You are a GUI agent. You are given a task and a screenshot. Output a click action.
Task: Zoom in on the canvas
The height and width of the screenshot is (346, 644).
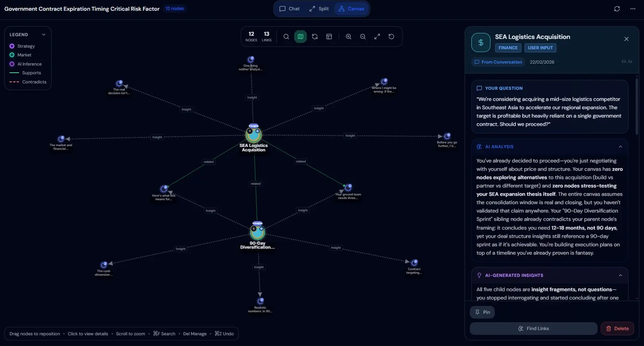pyautogui.click(x=348, y=37)
